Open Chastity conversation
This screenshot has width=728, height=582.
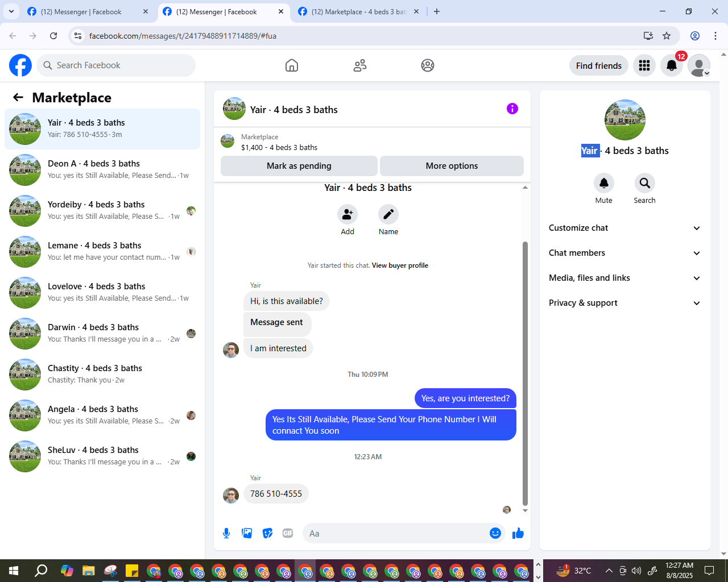pyautogui.click(x=102, y=375)
